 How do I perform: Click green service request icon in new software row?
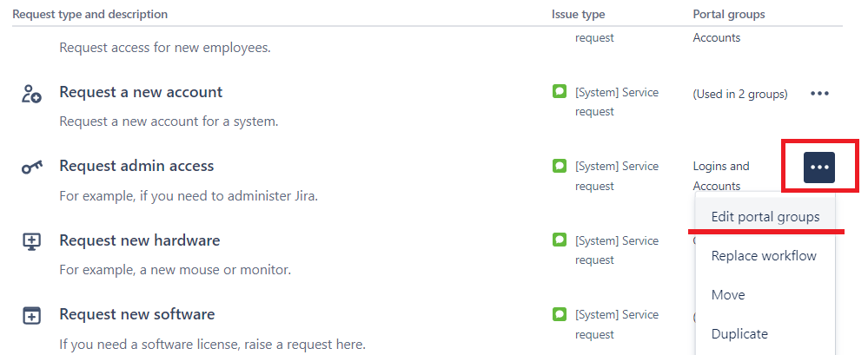(560, 313)
